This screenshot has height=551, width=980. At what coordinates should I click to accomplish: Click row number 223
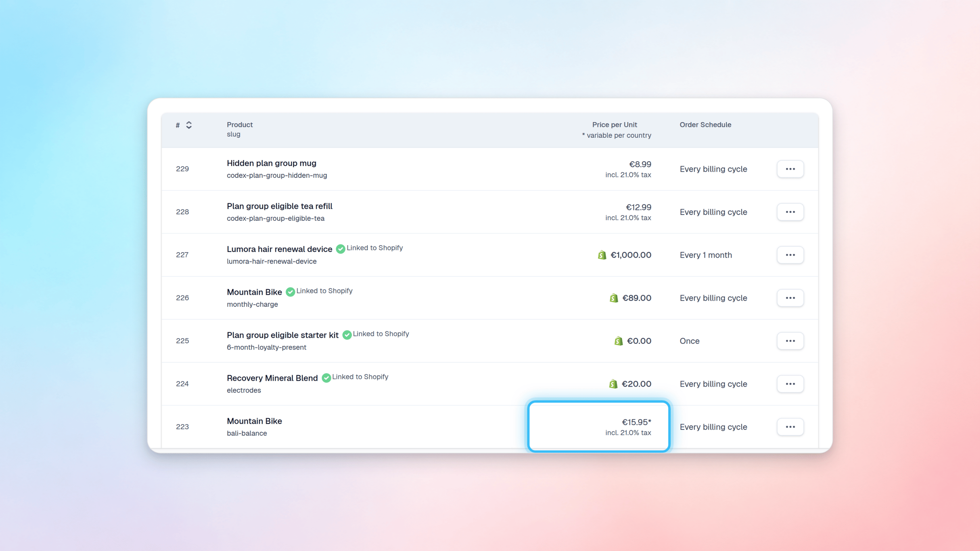(x=182, y=427)
